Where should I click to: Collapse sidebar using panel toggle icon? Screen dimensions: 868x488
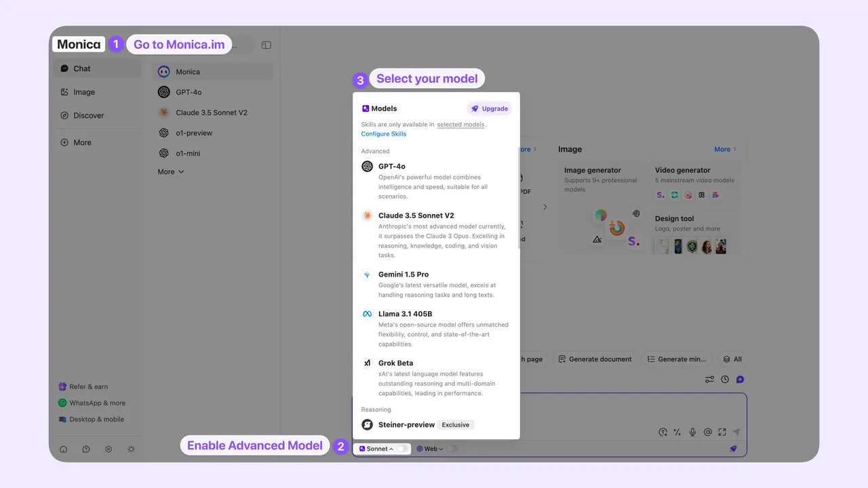(267, 45)
